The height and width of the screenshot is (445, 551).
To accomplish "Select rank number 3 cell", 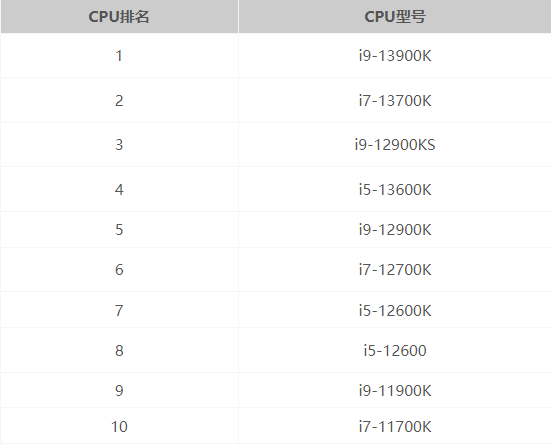I will [119, 145].
